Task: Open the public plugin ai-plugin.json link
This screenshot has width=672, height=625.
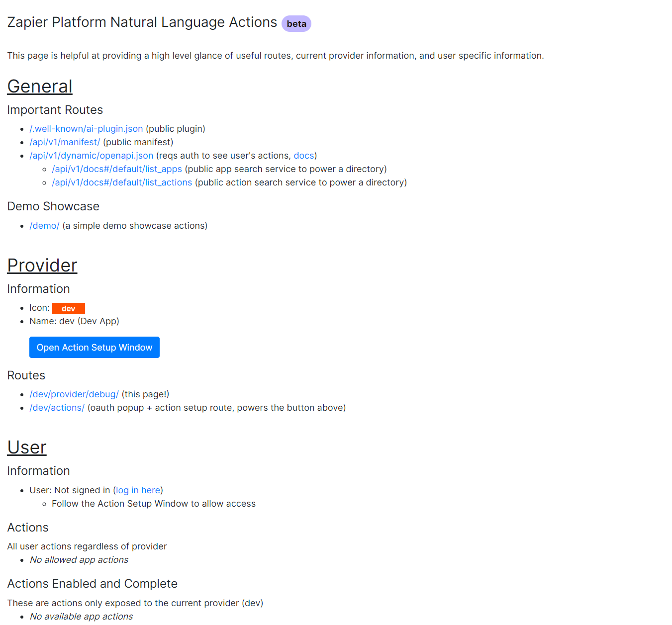Action: click(86, 128)
